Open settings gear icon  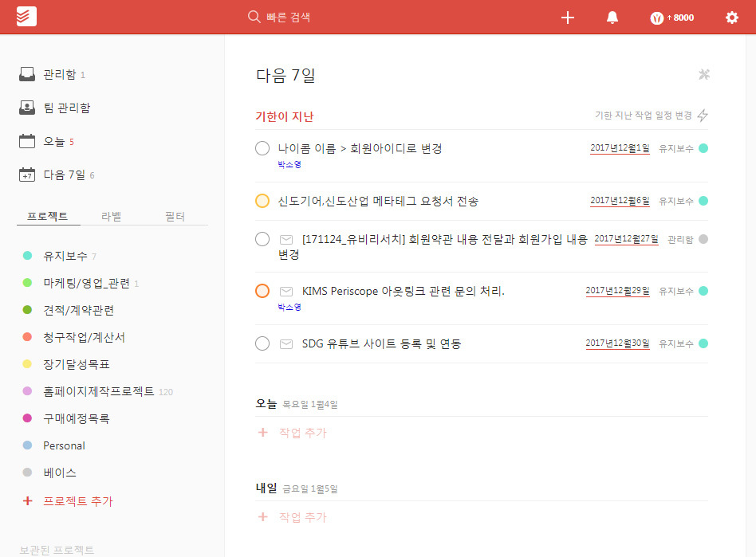click(x=732, y=18)
